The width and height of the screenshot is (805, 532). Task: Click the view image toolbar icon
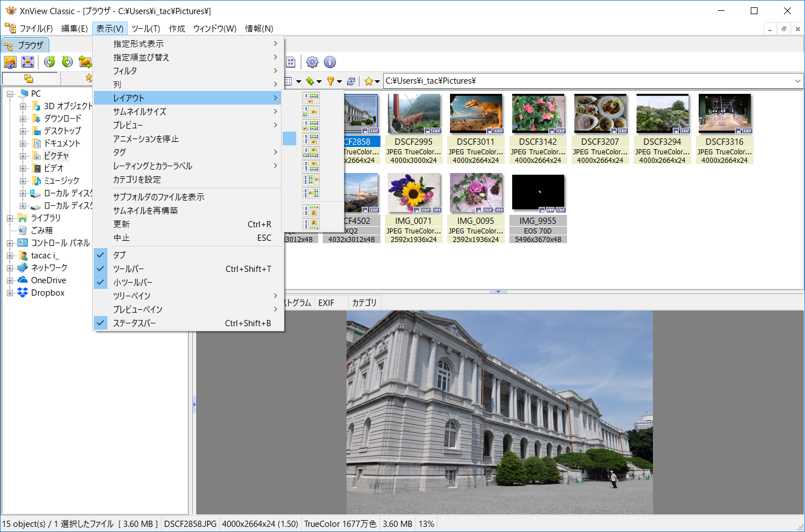click(x=10, y=62)
